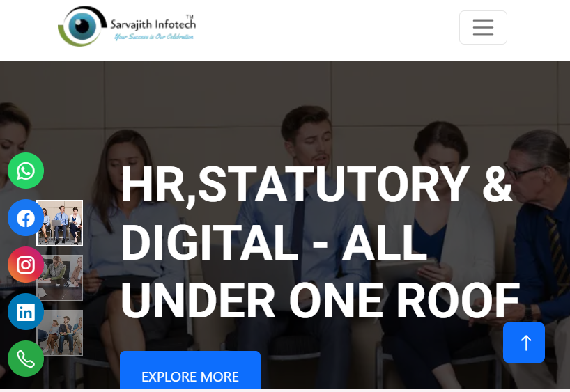Click the 'Your Success is Our Celebration' tagline
This screenshot has height=392, width=570.
point(154,37)
